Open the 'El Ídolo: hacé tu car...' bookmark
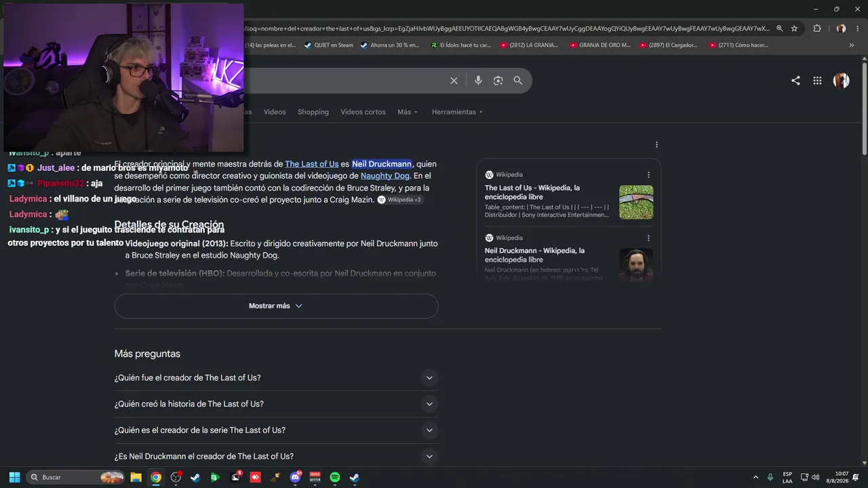Image resolution: width=868 pixels, height=488 pixels. point(460,45)
